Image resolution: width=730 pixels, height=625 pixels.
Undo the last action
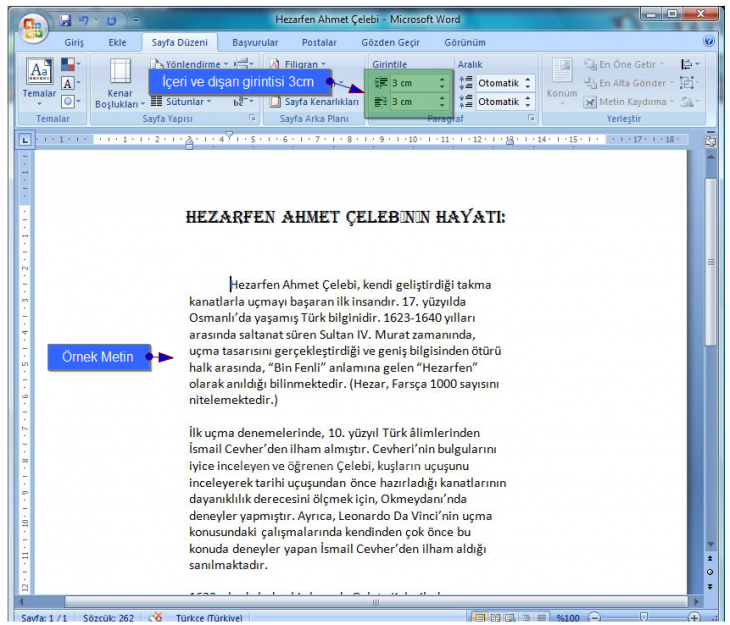[x=84, y=20]
